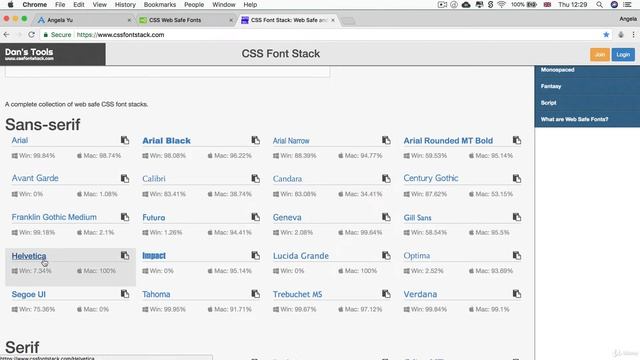The height and width of the screenshot is (360, 640).
Task: Copy the Optima font stack
Action: point(517,256)
